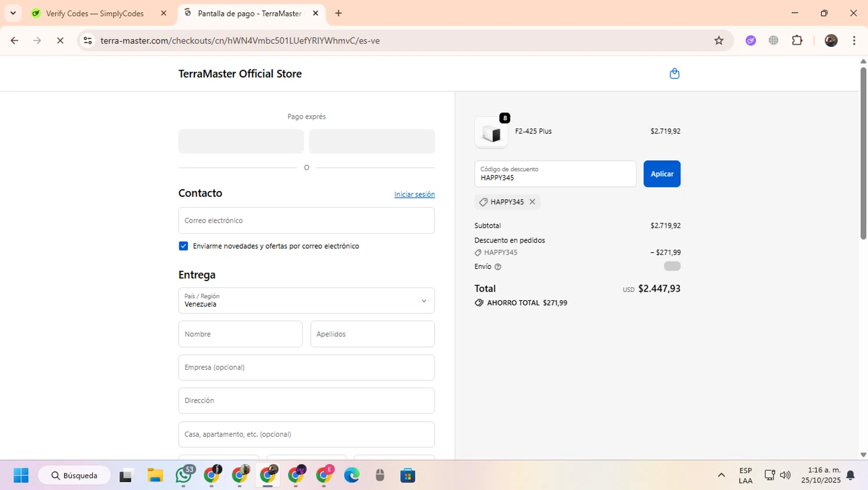Open the notifications bell icon
Screen dimensions: 868x490
point(851,476)
